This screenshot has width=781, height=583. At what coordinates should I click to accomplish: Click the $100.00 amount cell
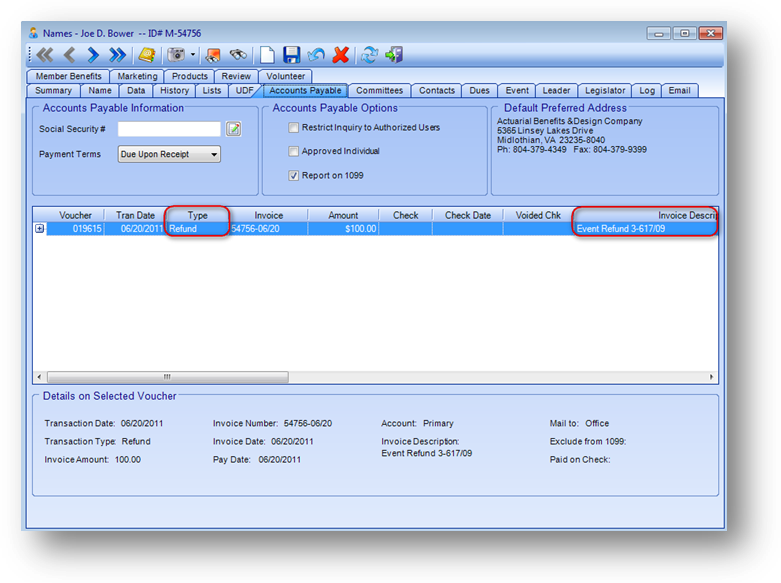[x=343, y=229]
